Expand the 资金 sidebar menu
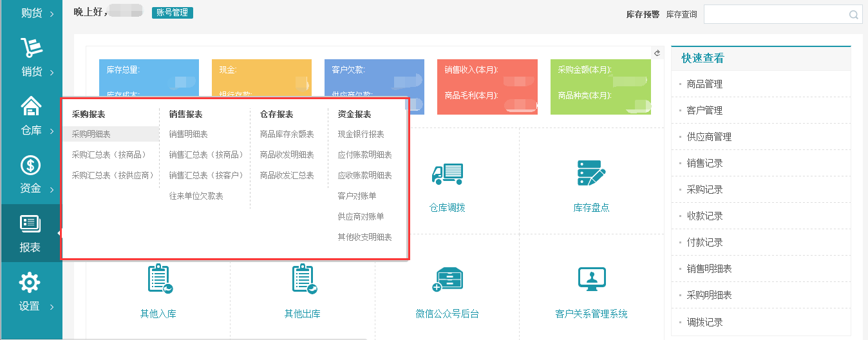Viewport: 868px width, 340px height. point(31,175)
